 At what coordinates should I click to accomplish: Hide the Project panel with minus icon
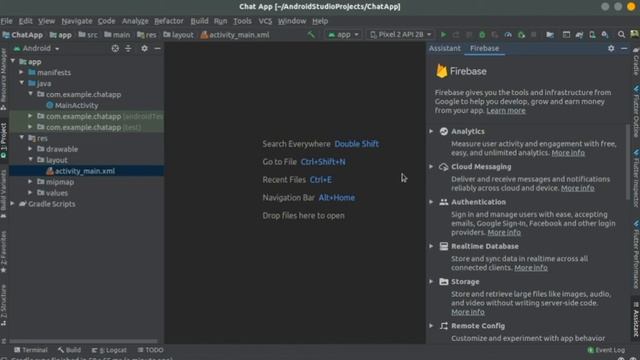(x=157, y=48)
